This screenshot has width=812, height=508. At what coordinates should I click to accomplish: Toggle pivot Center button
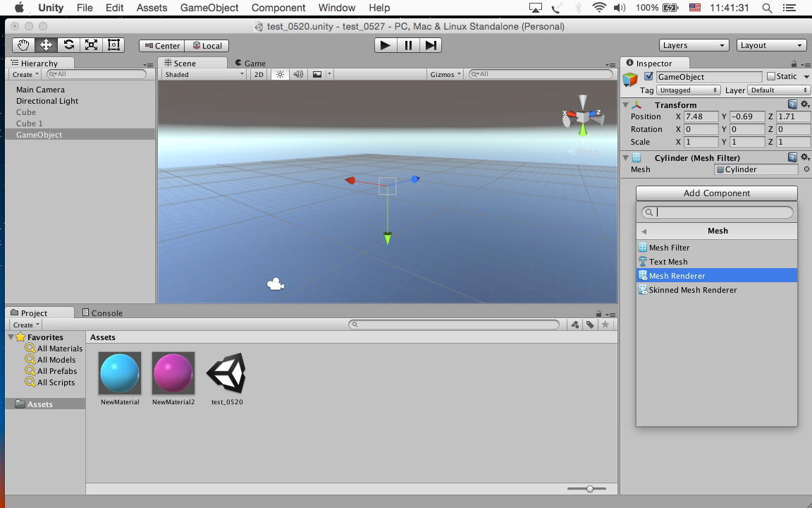point(162,46)
